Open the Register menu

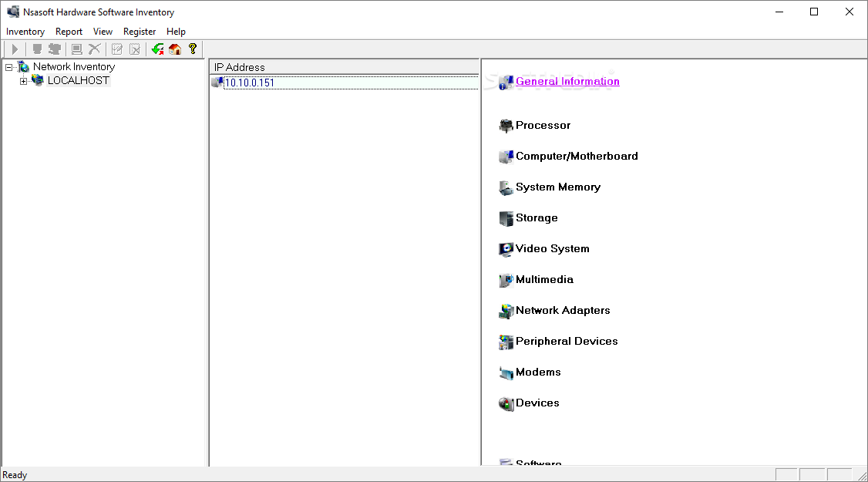(140, 32)
